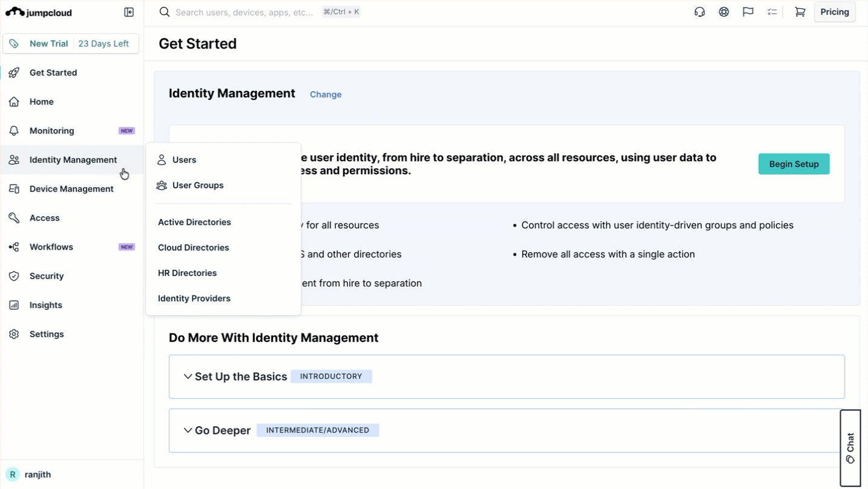Click the devices icon for Device Management
868x489 pixels.
coord(14,189)
